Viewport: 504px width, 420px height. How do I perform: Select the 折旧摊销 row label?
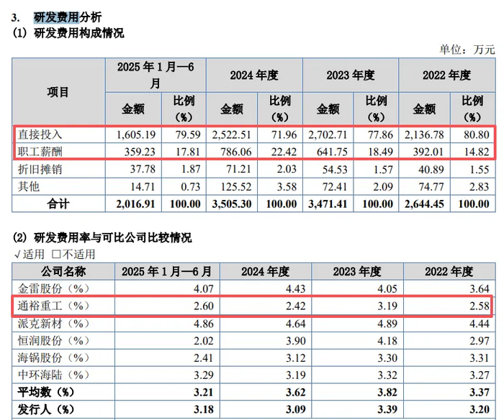click(40, 169)
